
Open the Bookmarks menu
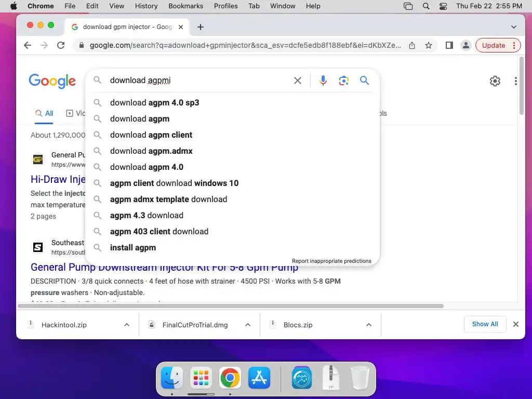click(x=186, y=6)
